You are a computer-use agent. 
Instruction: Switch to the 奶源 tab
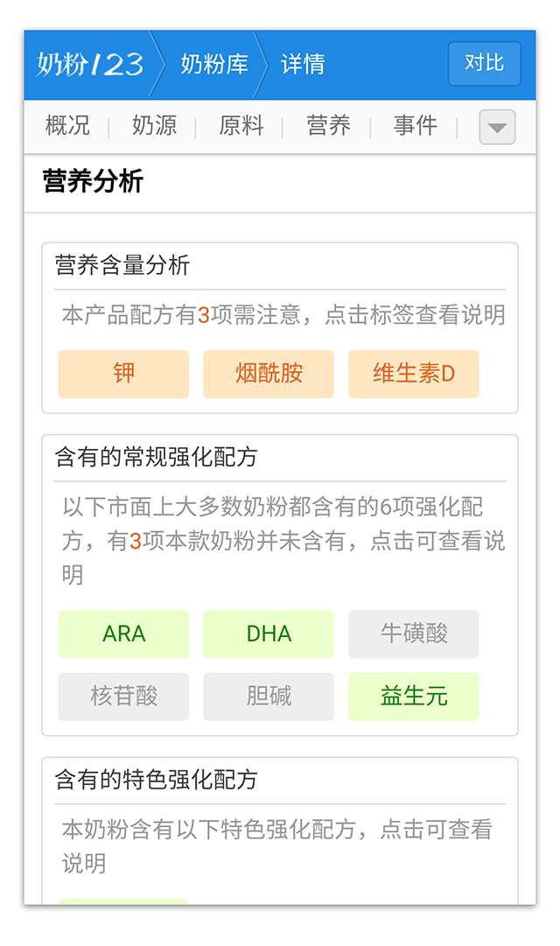pyautogui.click(x=155, y=125)
